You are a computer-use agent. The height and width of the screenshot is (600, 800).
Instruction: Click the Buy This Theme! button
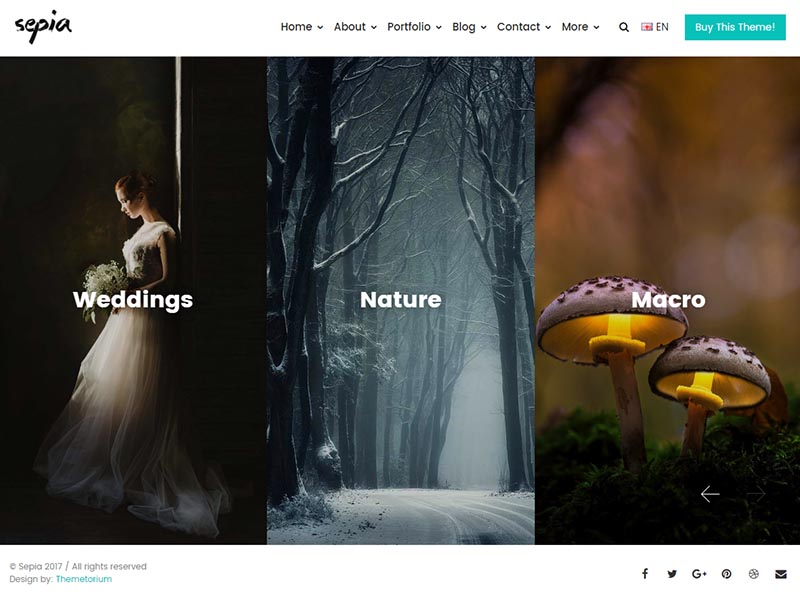tap(734, 27)
